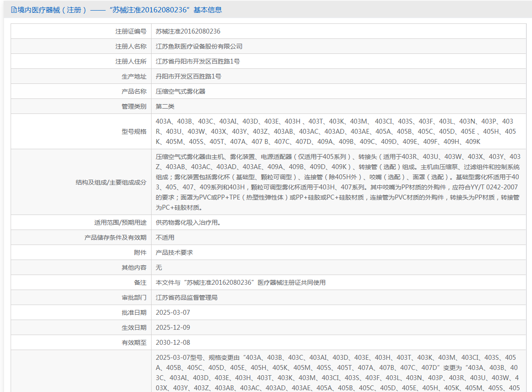The width and height of the screenshot is (532, 392).
Task: Select effective date 2025-12-09
Action: 173,328
